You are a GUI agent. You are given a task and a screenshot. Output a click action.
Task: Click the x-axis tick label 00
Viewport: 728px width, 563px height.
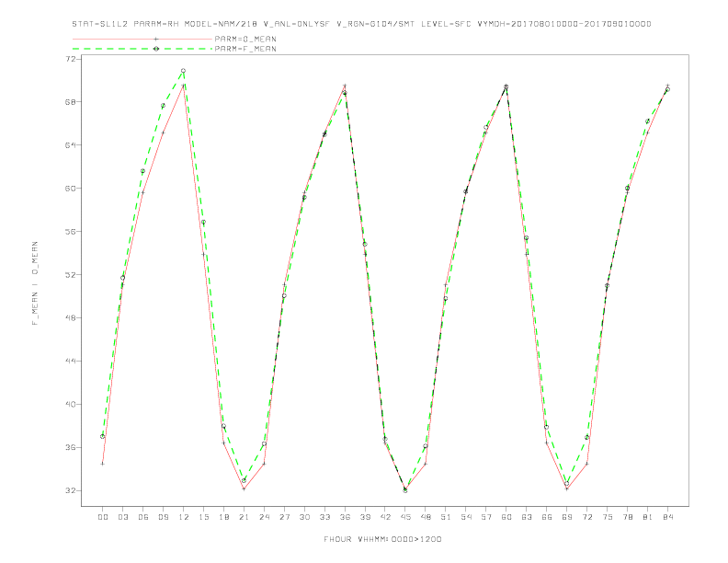pos(103,517)
